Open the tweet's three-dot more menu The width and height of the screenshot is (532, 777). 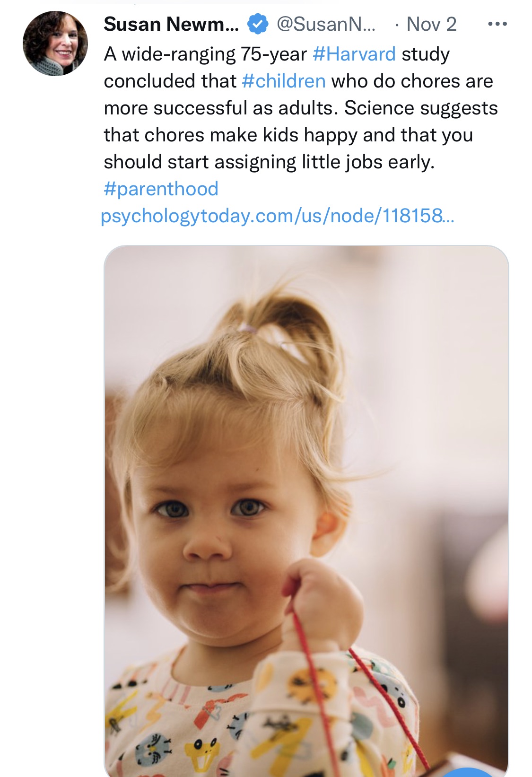click(497, 24)
